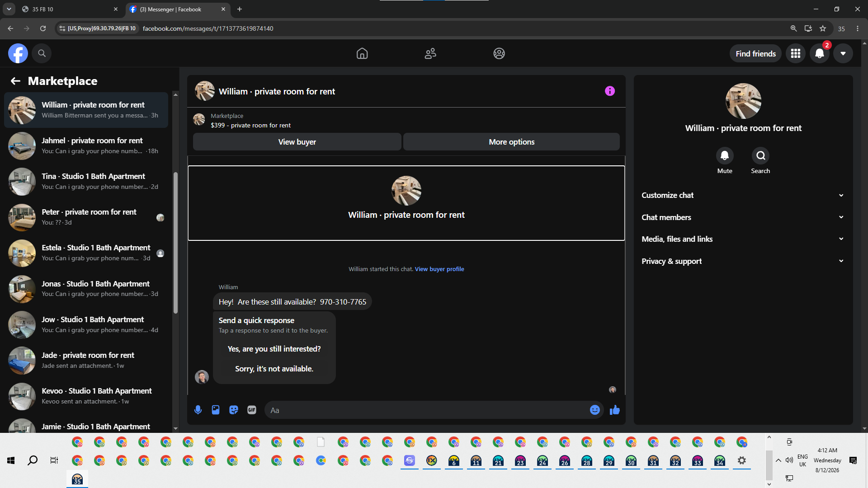868x488 pixels.
Task: Switch to the '35 FB 10' browser tab
Action: (70, 9)
